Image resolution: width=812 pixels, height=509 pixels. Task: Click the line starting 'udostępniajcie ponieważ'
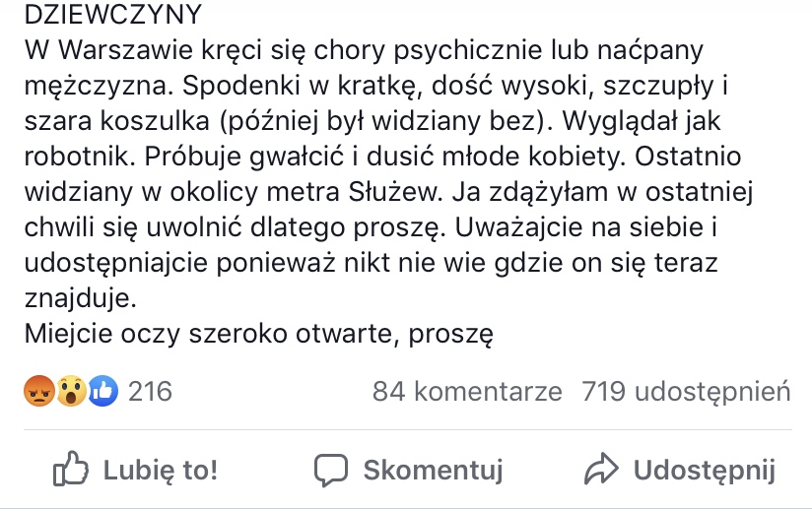point(371,263)
